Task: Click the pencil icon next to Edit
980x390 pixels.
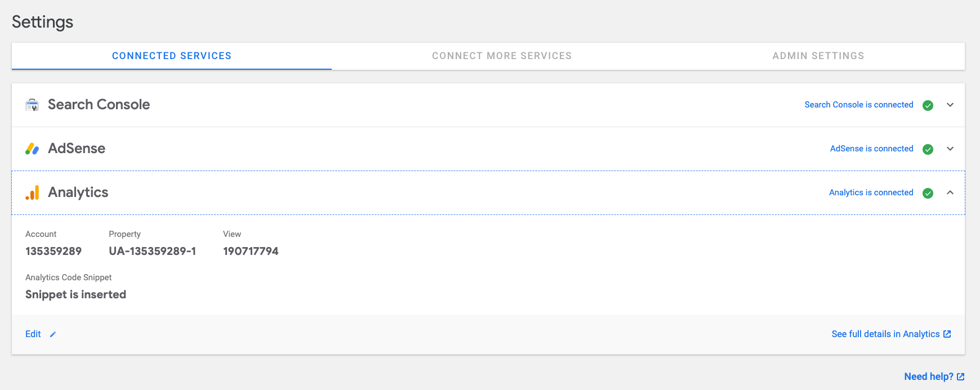Action: 52,334
